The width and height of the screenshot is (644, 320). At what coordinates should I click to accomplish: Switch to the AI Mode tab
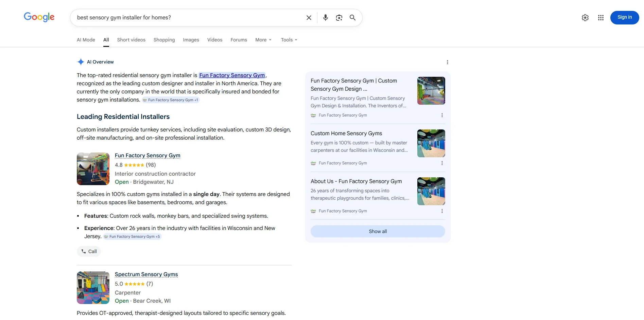(86, 40)
